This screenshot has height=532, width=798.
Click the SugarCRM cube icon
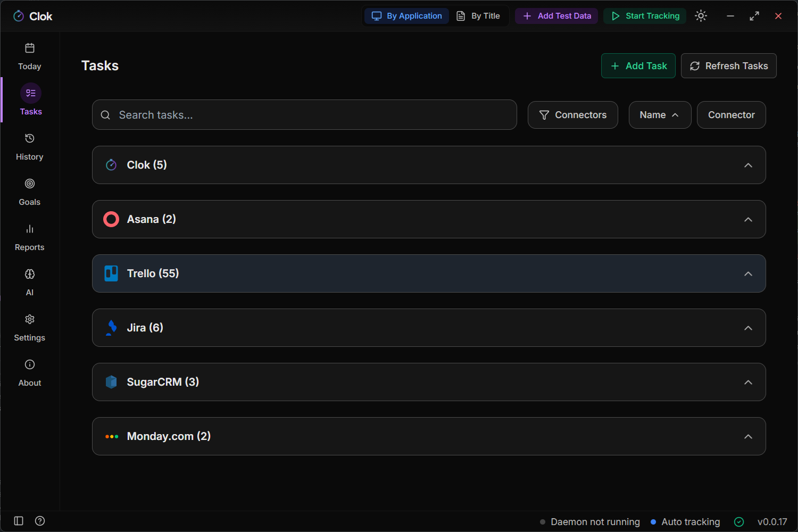tap(111, 382)
